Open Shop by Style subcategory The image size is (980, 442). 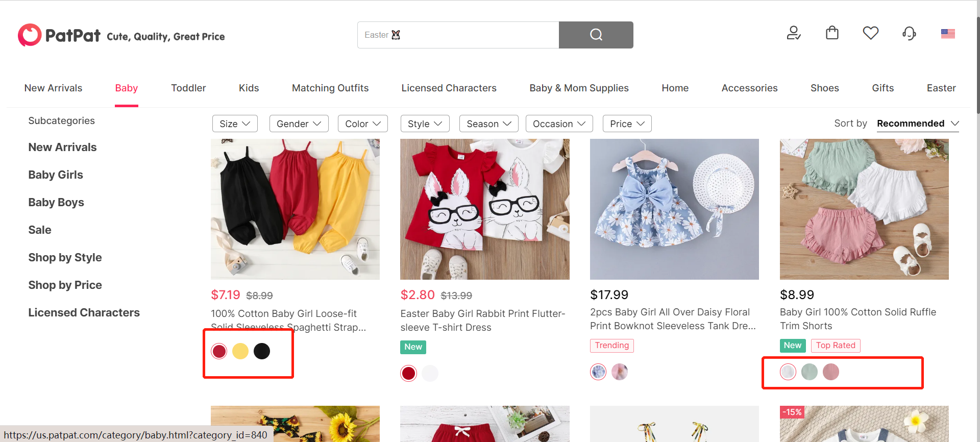(x=65, y=257)
